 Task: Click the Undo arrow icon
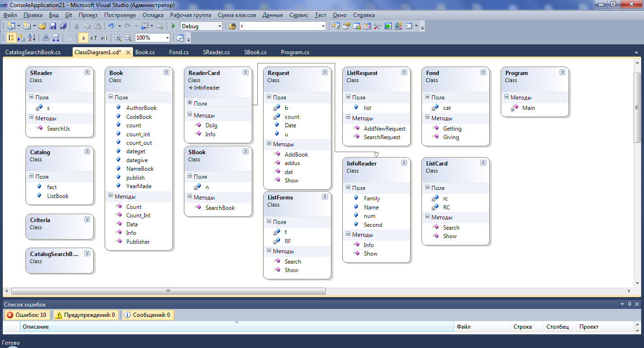click(x=111, y=26)
